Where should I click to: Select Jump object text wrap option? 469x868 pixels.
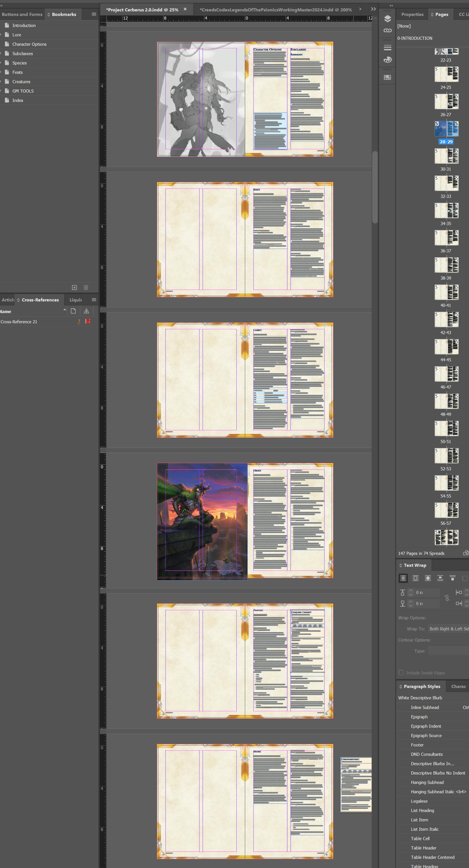click(440, 578)
